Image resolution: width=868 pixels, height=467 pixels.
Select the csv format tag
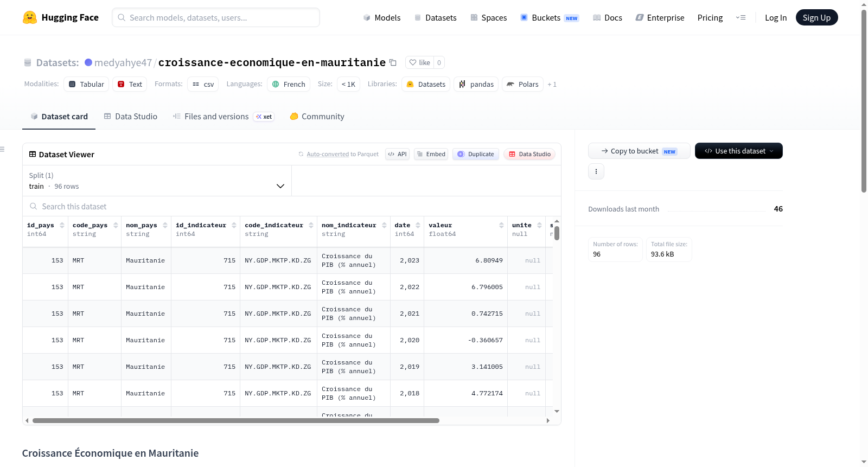coord(203,84)
